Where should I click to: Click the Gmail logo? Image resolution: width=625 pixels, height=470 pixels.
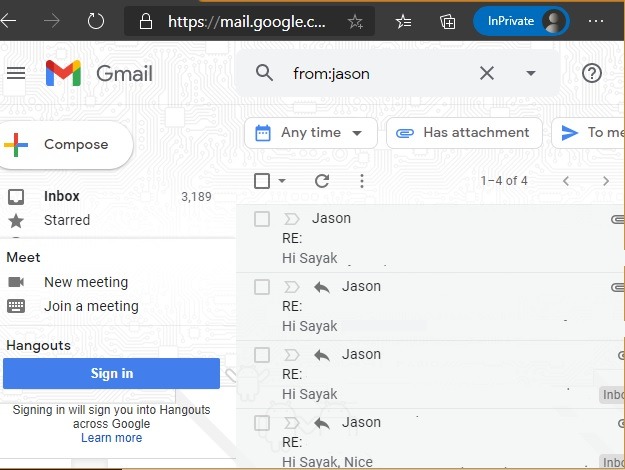pos(99,73)
